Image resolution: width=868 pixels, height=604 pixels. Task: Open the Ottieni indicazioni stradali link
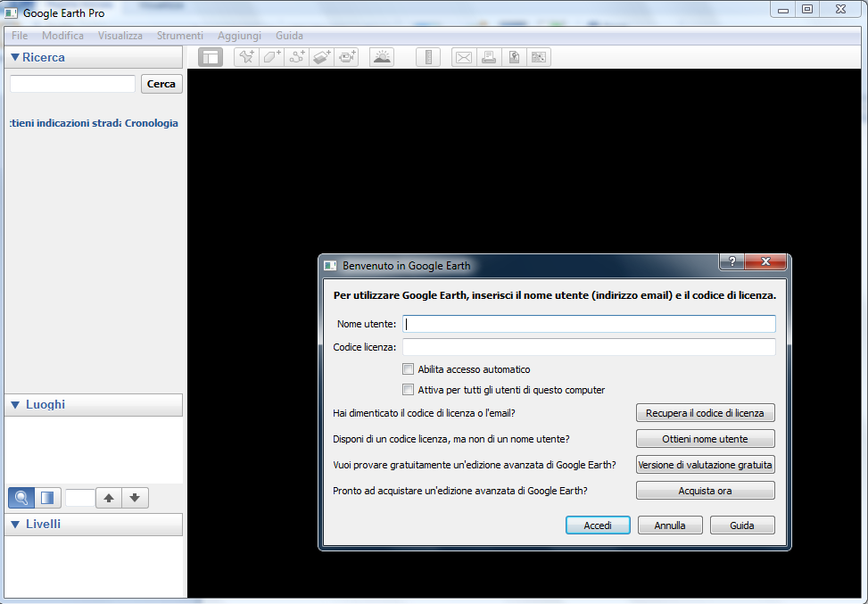[x=65, y=123]
